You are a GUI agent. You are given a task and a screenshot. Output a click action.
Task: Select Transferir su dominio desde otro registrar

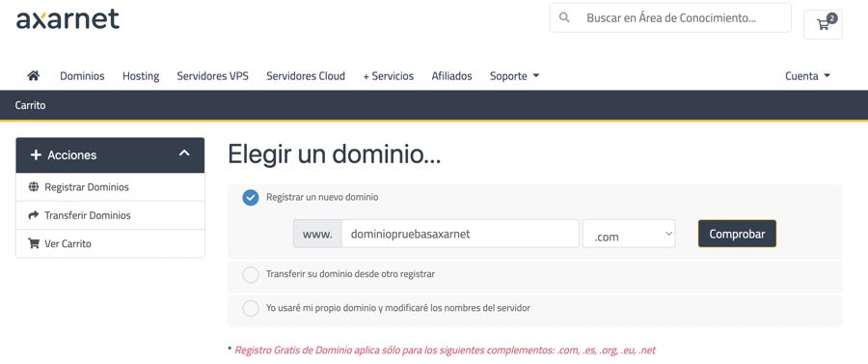tap(250, 274)
